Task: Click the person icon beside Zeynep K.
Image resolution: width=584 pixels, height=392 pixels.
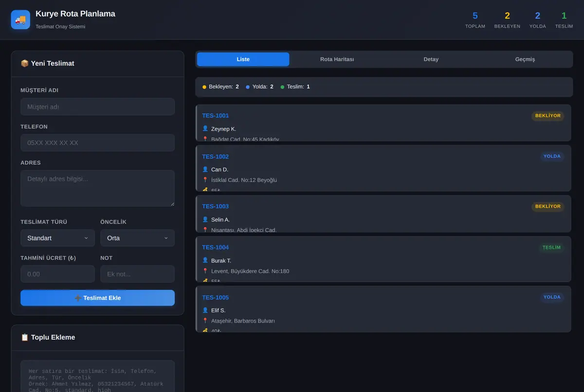Action: point(205,128)
